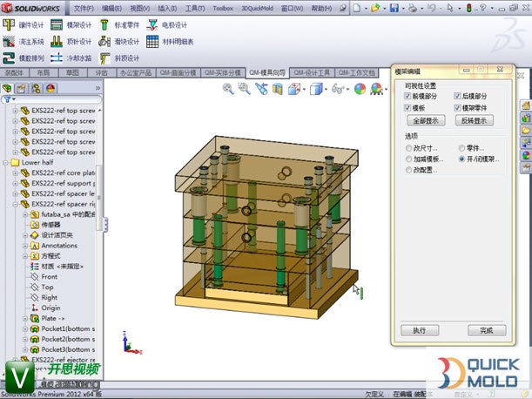Open the Toolbox menu
The image size is (532, 399).
tap(223, 8)
